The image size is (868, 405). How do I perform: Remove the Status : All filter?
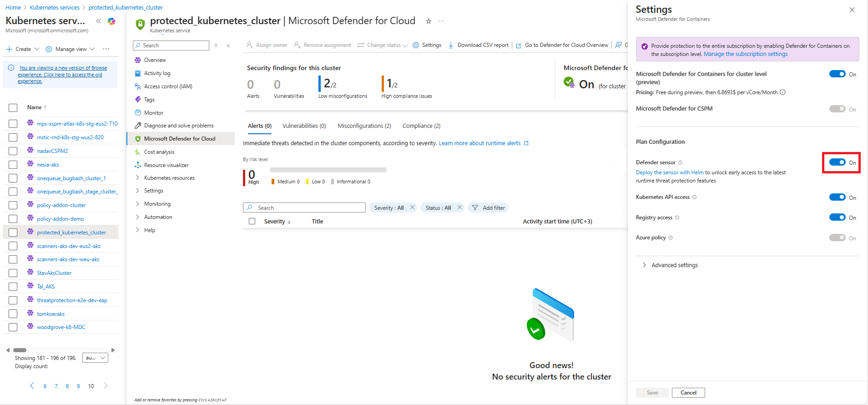[459, 208]
